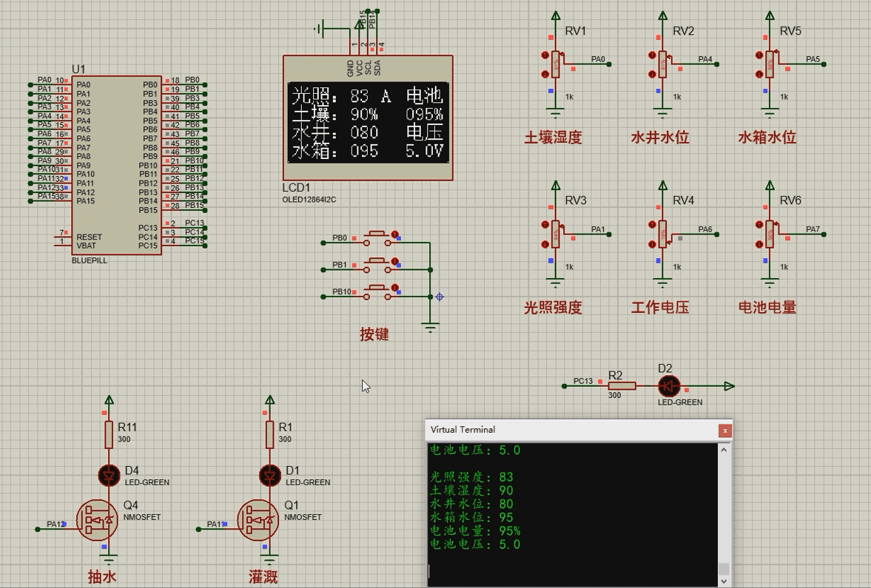Select the Q4 NMOSFET pump transistor
Viewport: 871px width, 588px height.
[97, 520]
